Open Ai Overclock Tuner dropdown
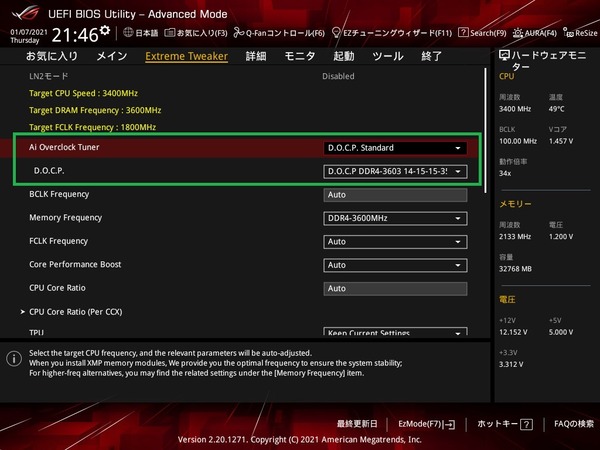 (x=395, y=148)
